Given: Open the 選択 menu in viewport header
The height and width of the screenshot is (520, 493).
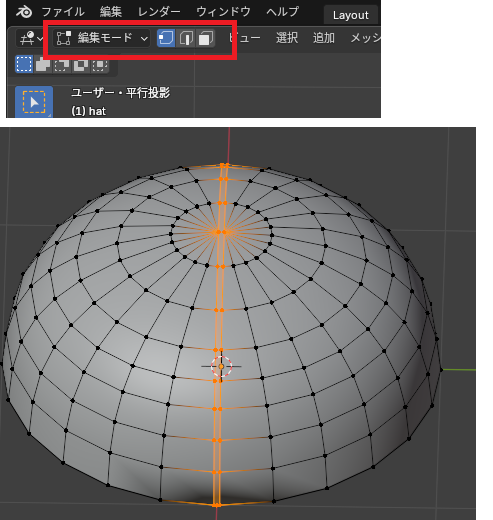Looking at the screenshot, I should coord(287,38).
